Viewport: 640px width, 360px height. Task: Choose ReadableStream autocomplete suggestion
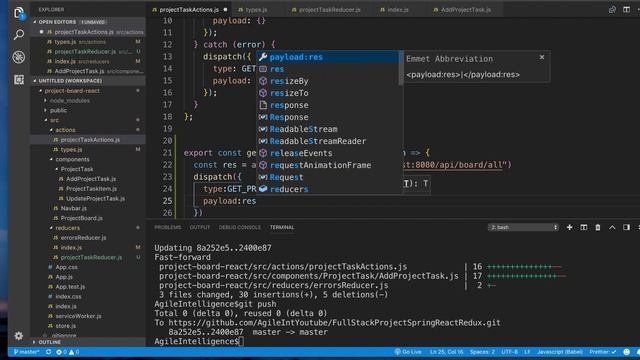coord(328,129)
